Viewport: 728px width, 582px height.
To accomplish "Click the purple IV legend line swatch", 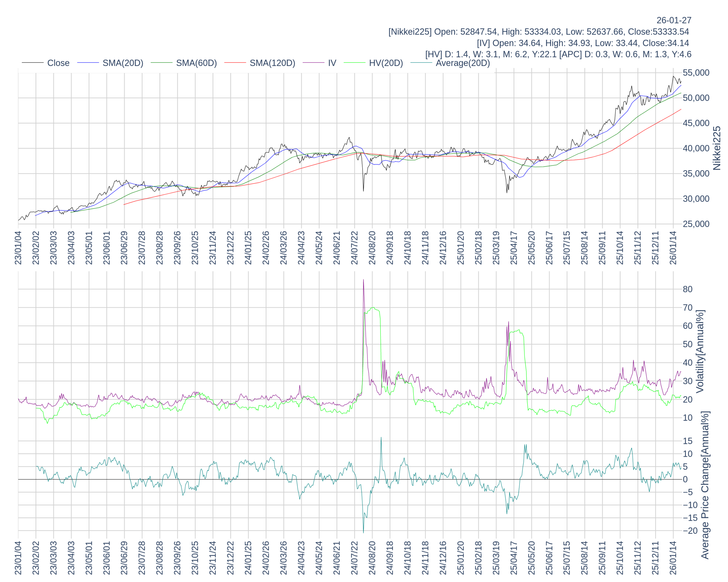I will coord(313,63).
